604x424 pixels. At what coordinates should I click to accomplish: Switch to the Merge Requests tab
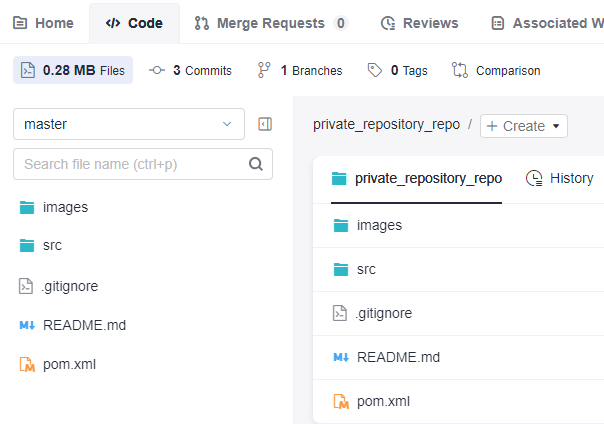[x=271, y=23]
